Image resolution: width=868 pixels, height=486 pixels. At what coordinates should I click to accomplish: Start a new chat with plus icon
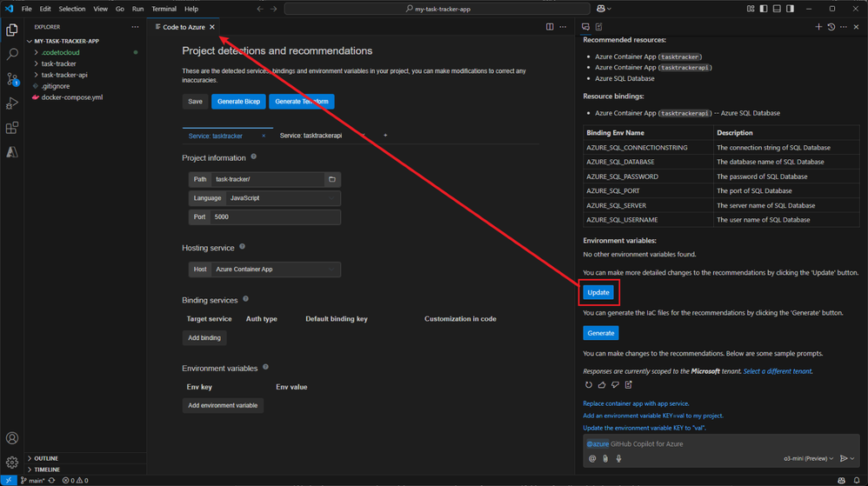818,27
